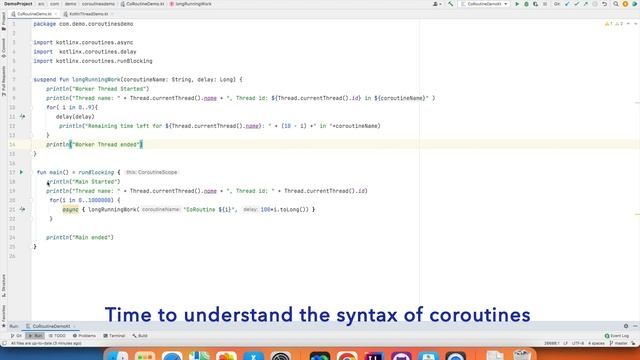Click the import kotlinx.coroutines.runBlocking line

pyautogui.click(x=93, y=61)
